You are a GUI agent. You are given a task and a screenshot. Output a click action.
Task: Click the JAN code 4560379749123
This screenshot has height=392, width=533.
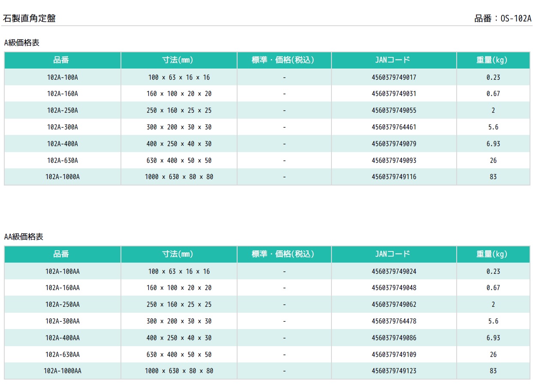394,371
